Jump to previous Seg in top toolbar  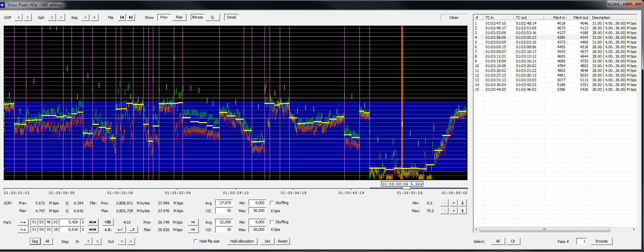(85, 17)
